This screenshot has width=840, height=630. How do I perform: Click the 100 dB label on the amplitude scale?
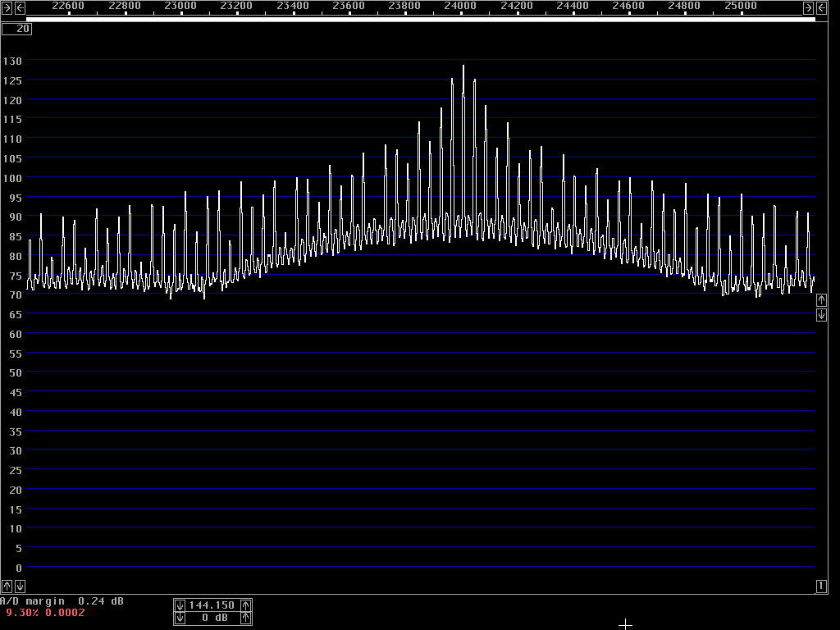click(12, 178)
